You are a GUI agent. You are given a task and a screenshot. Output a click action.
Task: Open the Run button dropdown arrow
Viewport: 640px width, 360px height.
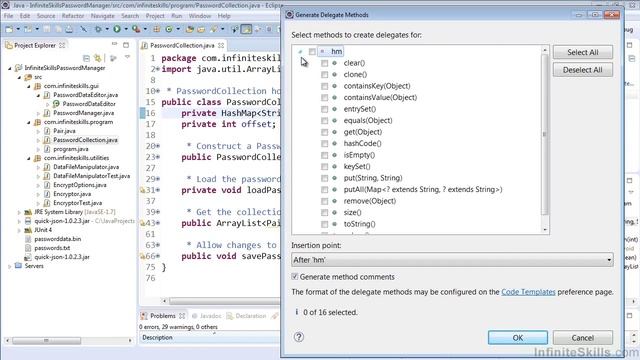tap(126, 29)
